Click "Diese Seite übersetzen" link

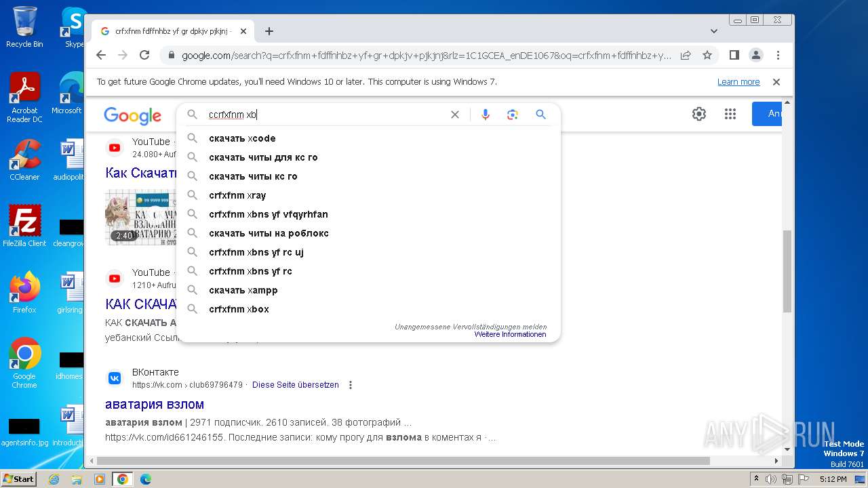click(x=296, y=385)
